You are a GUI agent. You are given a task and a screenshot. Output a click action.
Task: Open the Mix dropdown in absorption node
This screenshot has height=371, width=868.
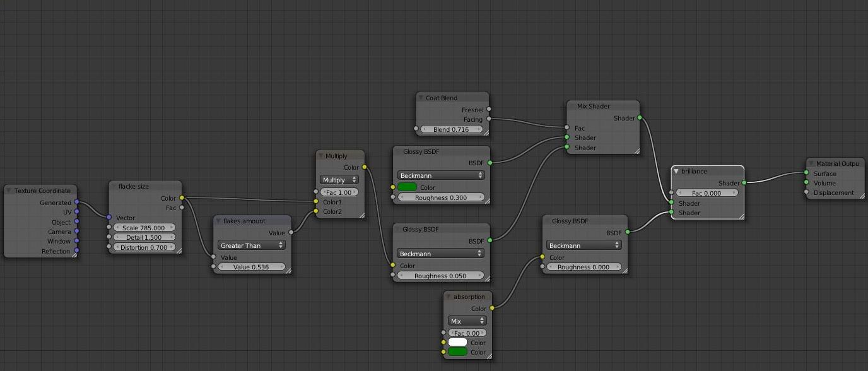point(467,321)
